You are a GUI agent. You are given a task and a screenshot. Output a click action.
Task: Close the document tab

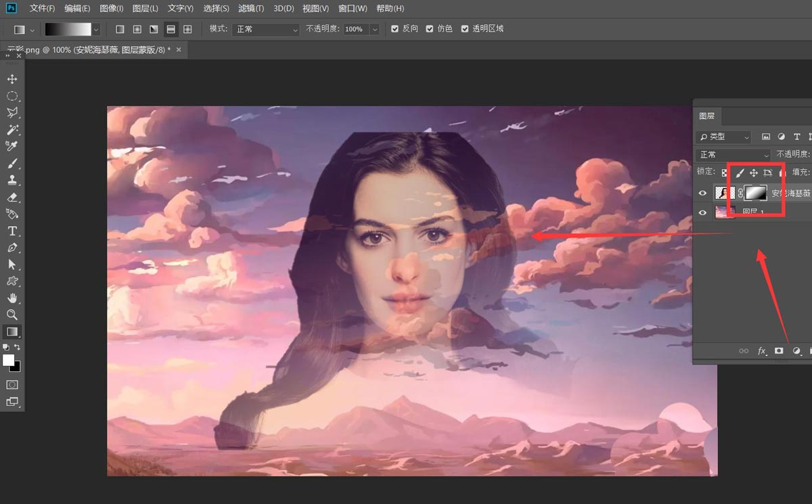click(x=179, y=50)
